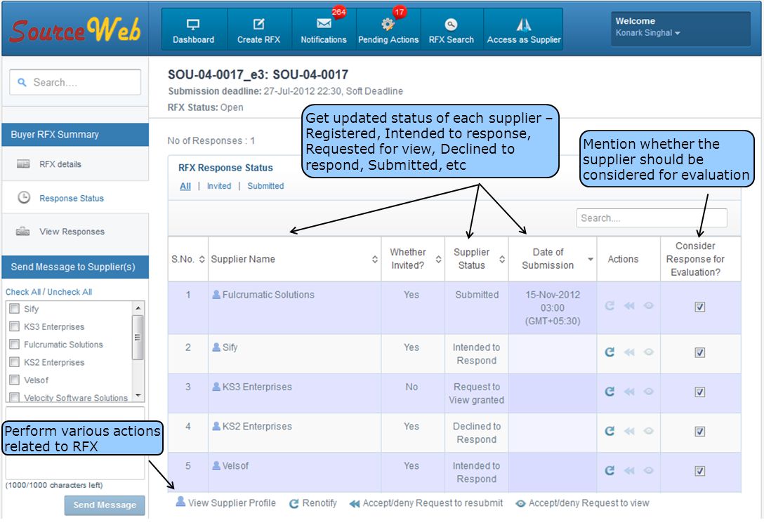764x532 pixels.
Task: Sort by Supplier Status column arrows
Action: click(x=502, y=259)
